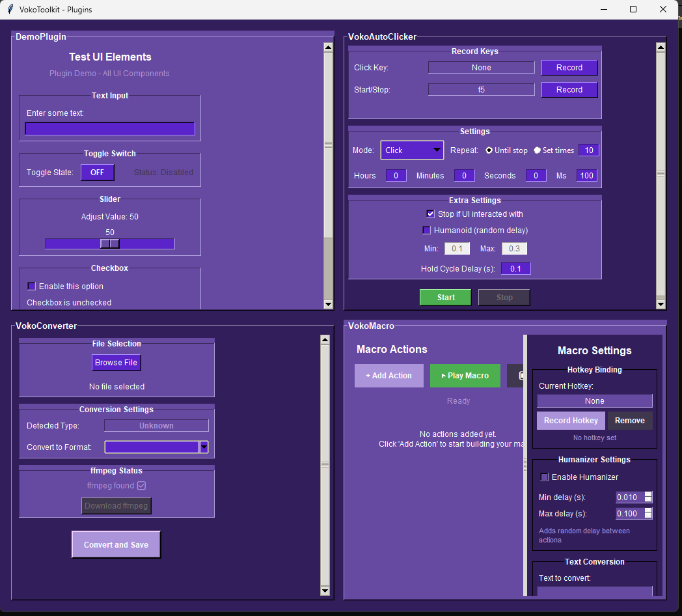
Task: Click the Set times count field
Action: point(588,150)
